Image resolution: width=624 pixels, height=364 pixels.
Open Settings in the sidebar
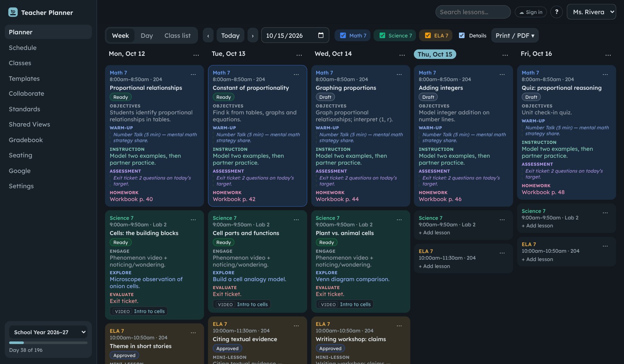click(48, 186)
